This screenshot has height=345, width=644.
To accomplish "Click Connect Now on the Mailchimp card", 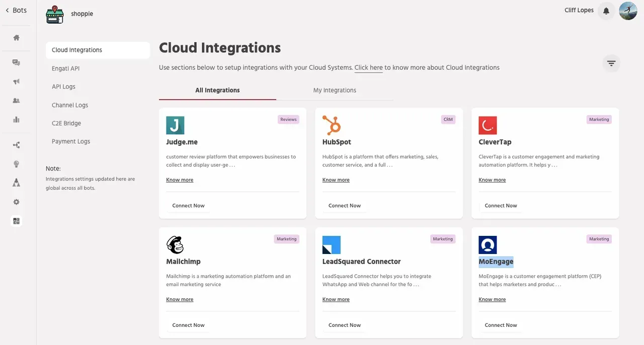I will point(188,325).
